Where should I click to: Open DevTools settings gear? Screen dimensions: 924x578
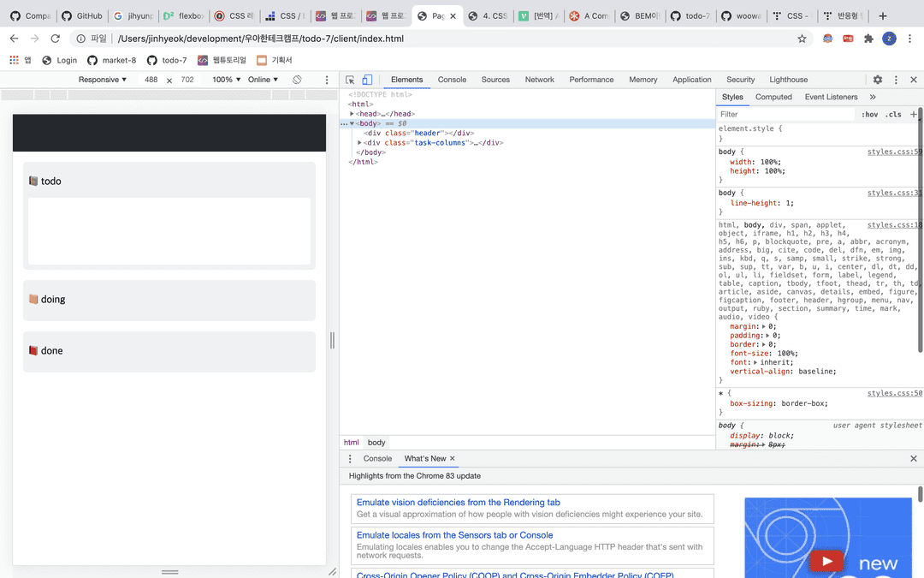877,80
